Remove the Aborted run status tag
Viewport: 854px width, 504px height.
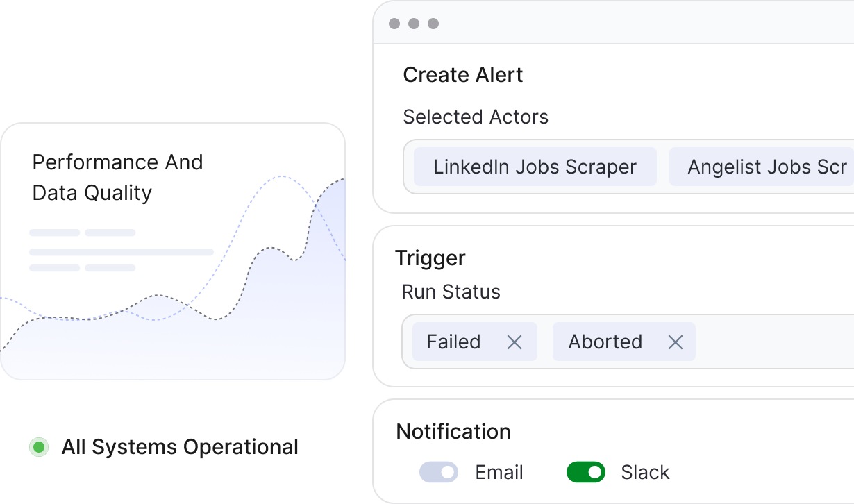tap(675, 342)
